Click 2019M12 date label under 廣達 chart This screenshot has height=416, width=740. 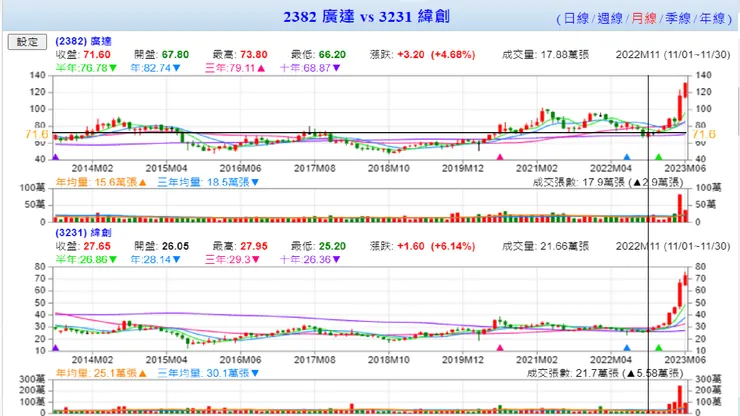click(x=462, y=168)
